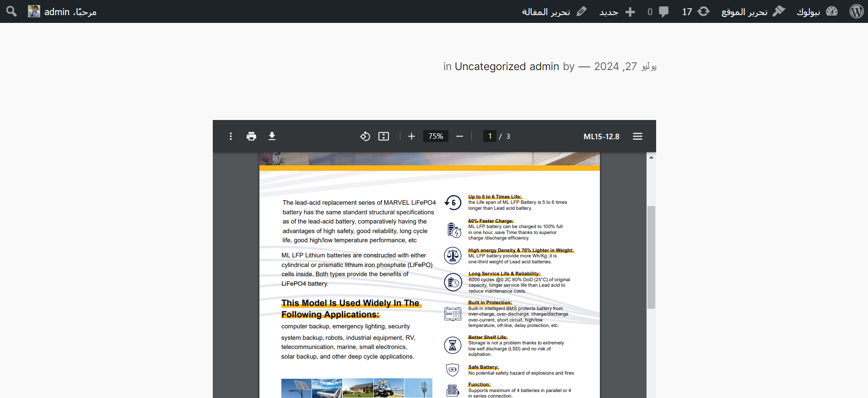Open the WordPress logo menu
Image resolution: width=868 pixels, height=398 pixels.
point(856,11)
